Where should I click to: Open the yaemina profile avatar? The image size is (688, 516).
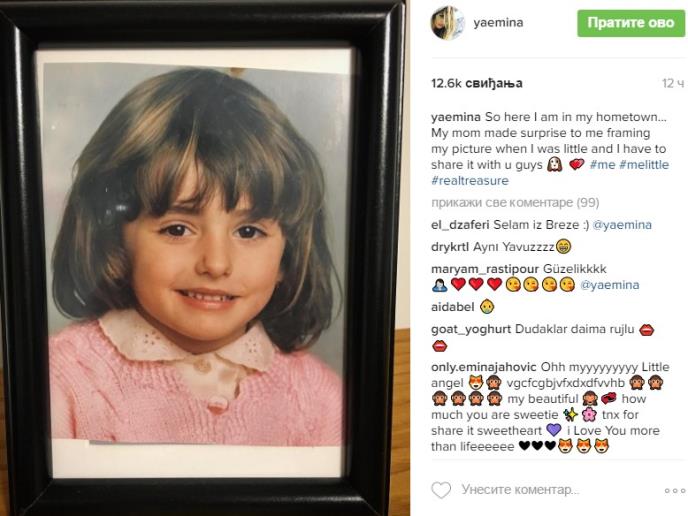tap(447, 23)
